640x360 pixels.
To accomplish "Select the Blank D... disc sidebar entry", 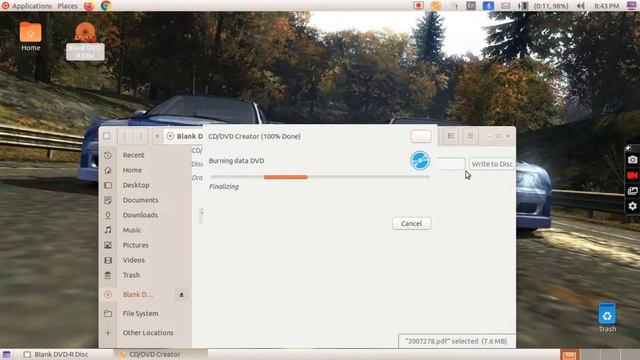I will 138,294.
